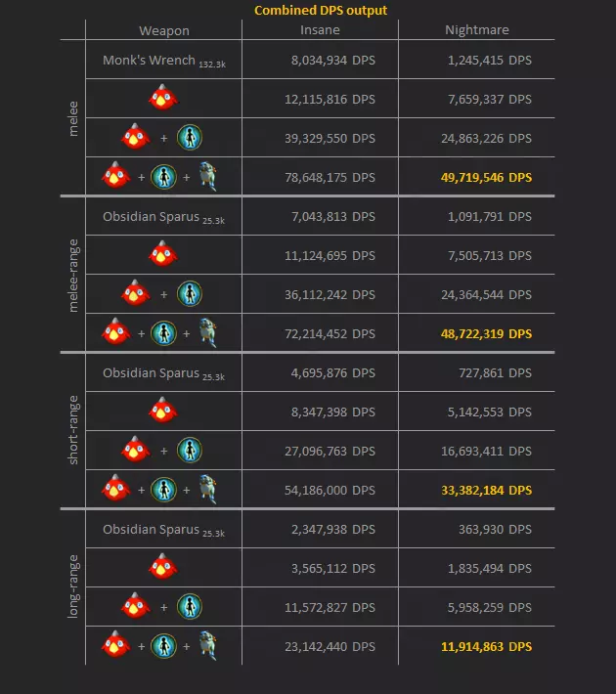Select the red bird icon beside 11,124,695 DPS
Viewport: 616px width, 694px height.
[162, 255]
